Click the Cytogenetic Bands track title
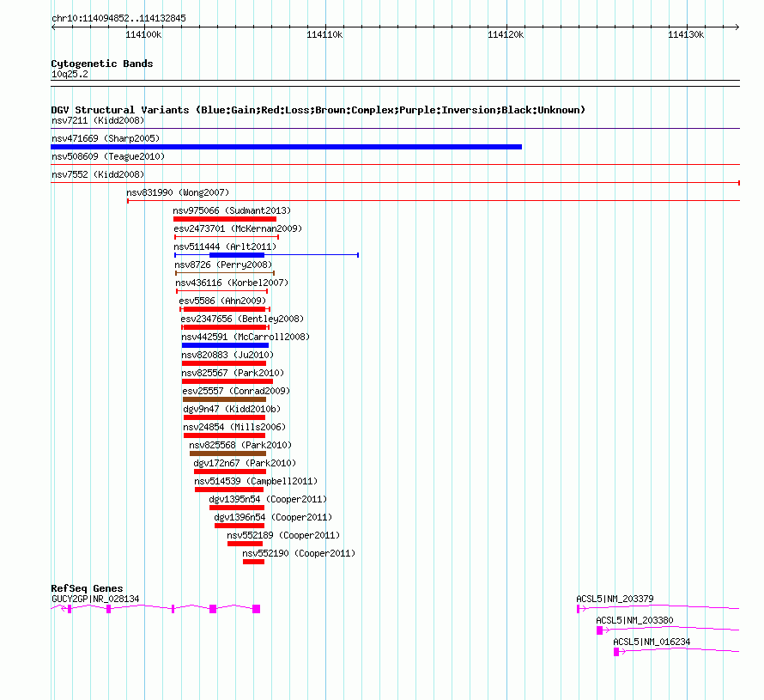 click(102, 64)
